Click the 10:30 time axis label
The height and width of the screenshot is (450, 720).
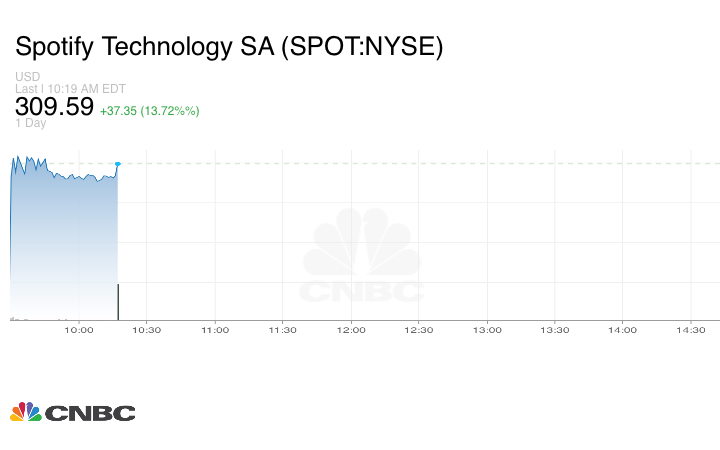pyautogui.click(x=147, y=329)
